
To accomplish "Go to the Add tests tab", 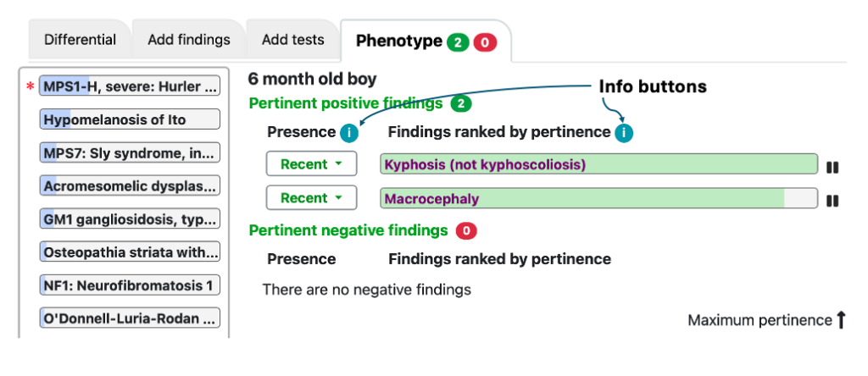I will tap(292, 40).
